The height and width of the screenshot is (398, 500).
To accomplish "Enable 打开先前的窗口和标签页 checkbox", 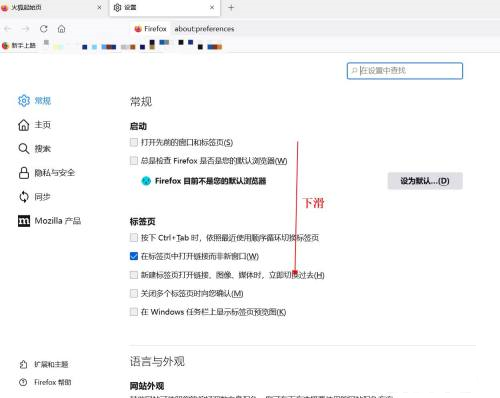I will click(134, 142).
